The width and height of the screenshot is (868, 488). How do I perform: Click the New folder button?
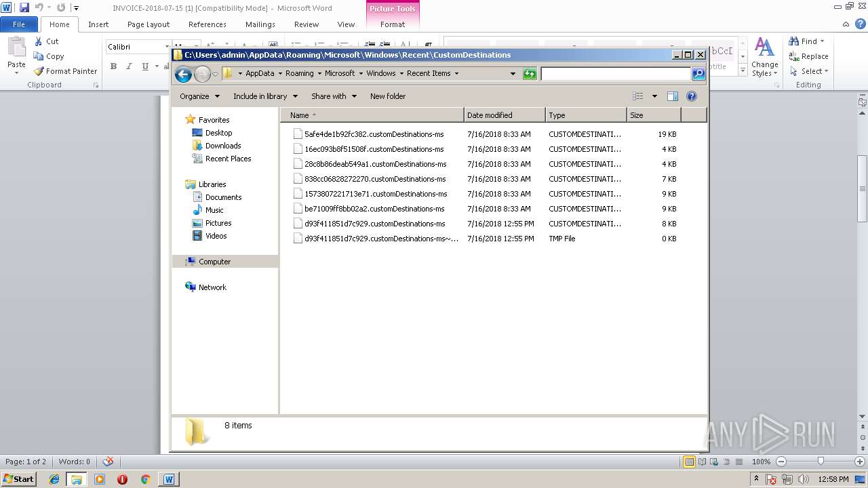tap(388, 96)
